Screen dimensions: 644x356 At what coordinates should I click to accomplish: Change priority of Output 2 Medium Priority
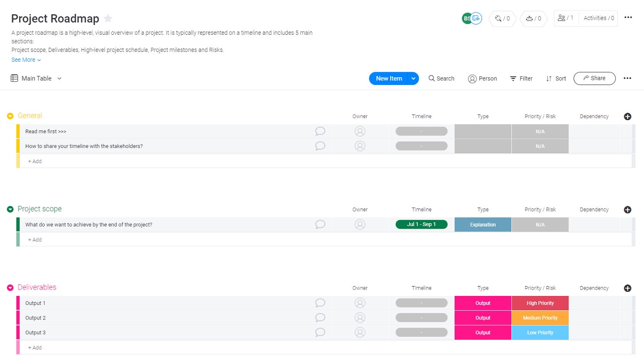click(540, 318)
